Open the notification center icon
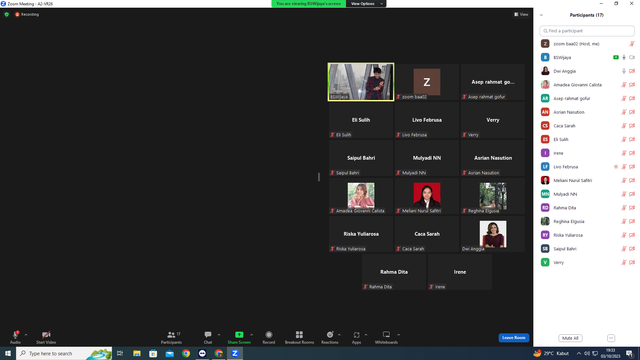This screenshot has height=360, width=640. pyautogui.click(x=629, y=353)
